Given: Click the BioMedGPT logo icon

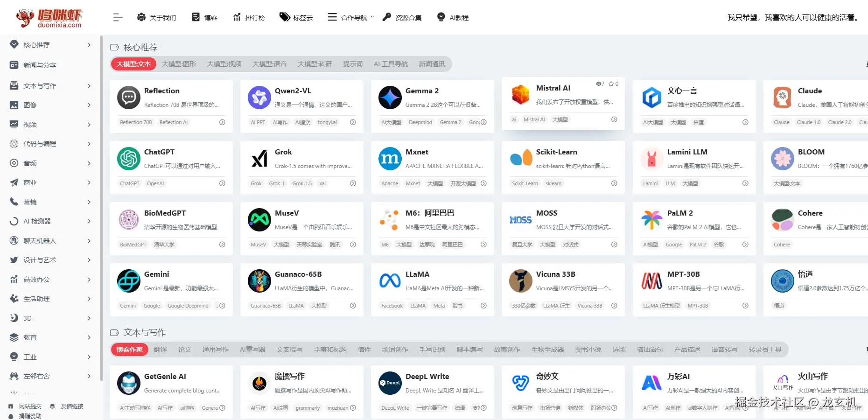Looking at the screenshot, I should (x=129, y=220).
